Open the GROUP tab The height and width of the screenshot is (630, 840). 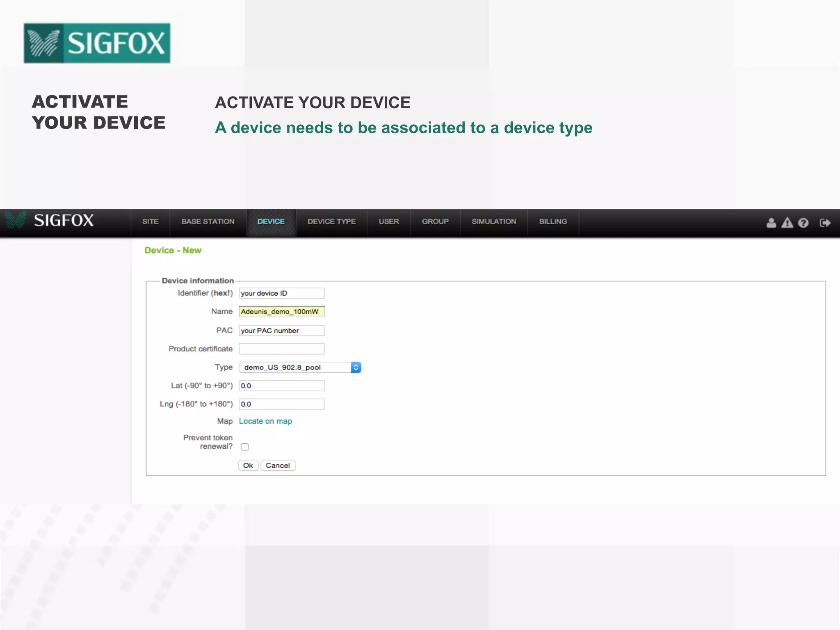(x=435, y=221)
